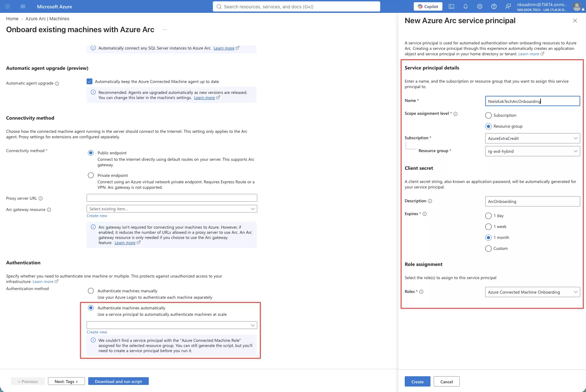This screenshot has height=392, width=586.
Task: Select 1 week expiry option
Action: tap(488, 227)
